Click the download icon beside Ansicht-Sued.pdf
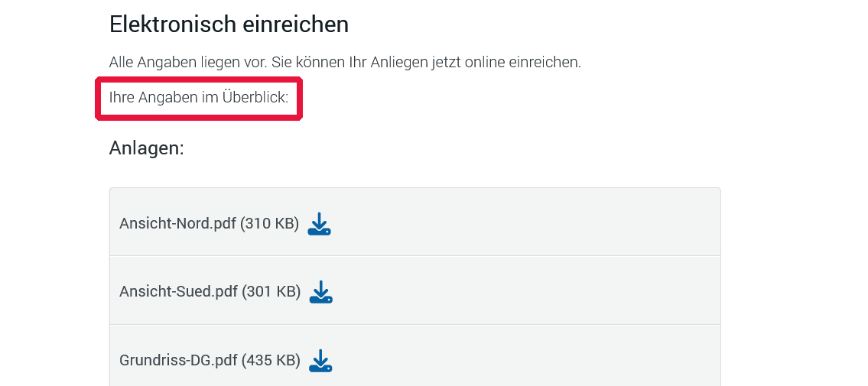 point(321,292)
